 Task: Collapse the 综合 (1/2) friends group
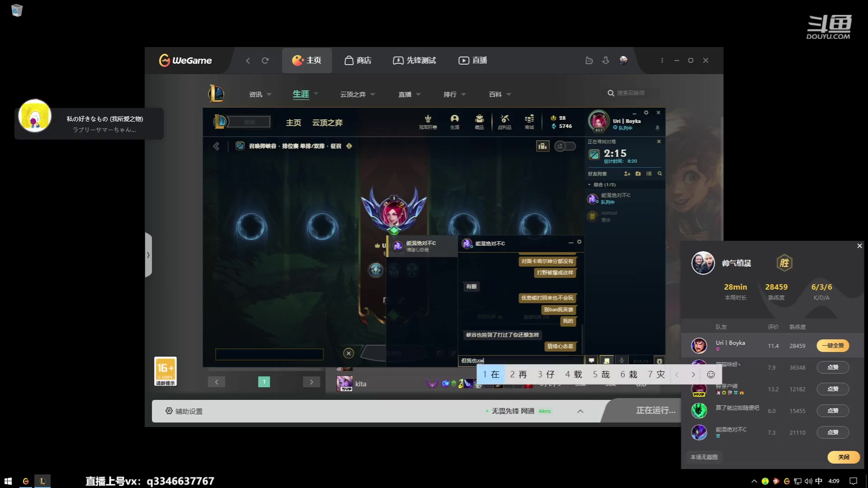click(589, 185)
